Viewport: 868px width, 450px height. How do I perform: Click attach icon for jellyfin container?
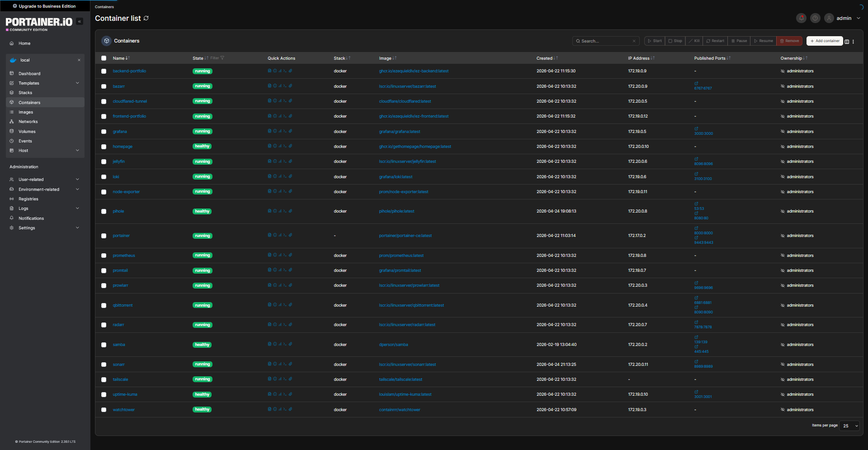pyautogui.click(x=290, y=161)
